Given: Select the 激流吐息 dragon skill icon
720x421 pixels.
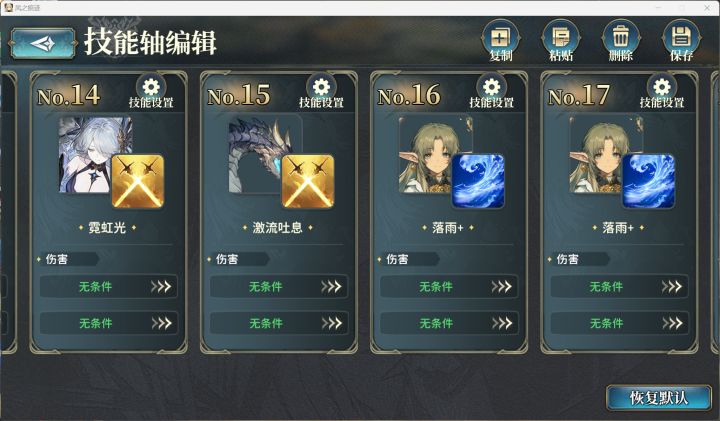Looking at the screenshot, I should (308, 181).
